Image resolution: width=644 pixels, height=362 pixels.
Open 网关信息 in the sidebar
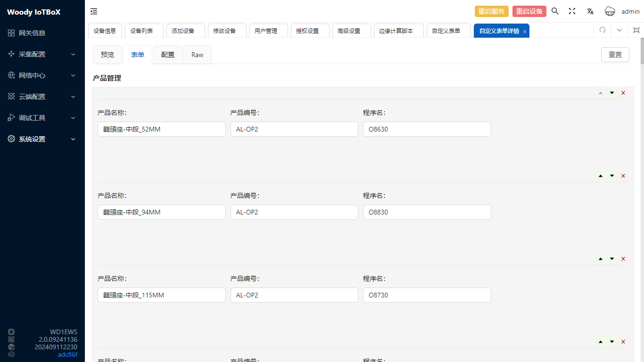pyautogui.click(x=32, y=33)
